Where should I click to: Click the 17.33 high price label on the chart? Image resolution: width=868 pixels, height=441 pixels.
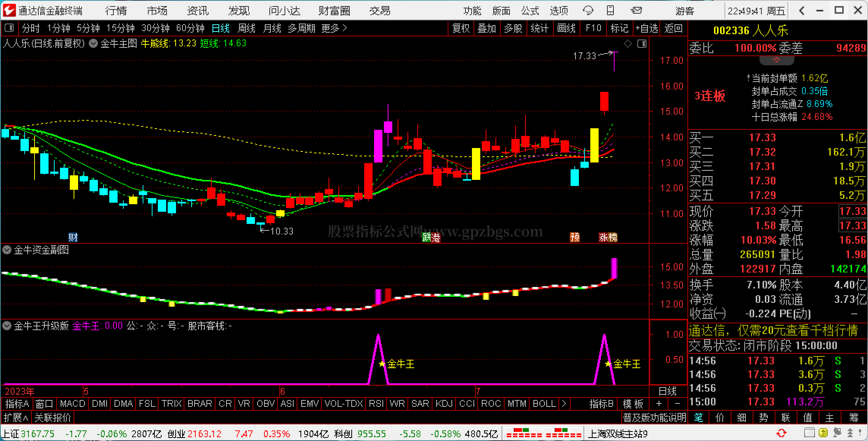585,56
